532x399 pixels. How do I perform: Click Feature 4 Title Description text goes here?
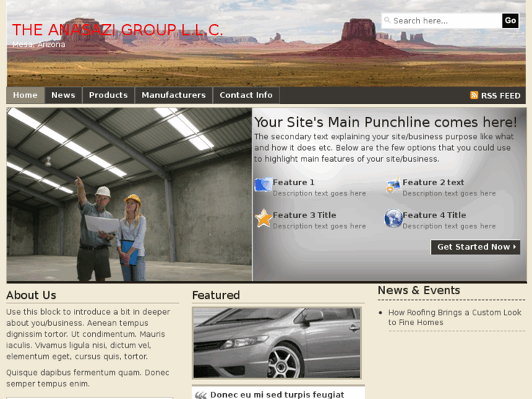449,226
